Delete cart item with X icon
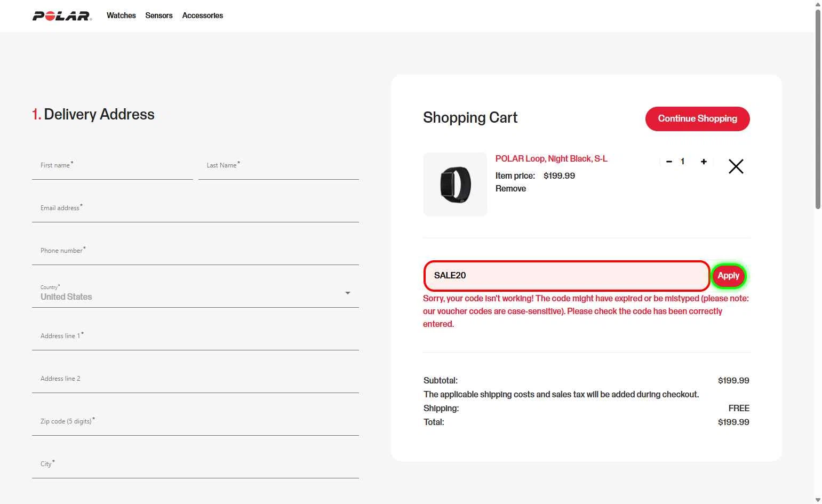Image resolution: width=822 pixels, height=504 pixels. [x=736, y=166]
